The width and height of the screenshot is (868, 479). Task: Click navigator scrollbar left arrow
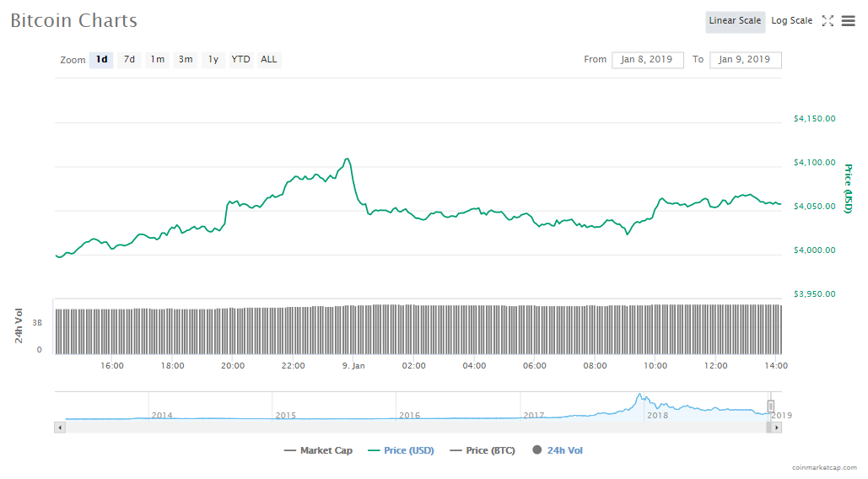[59, 428]
